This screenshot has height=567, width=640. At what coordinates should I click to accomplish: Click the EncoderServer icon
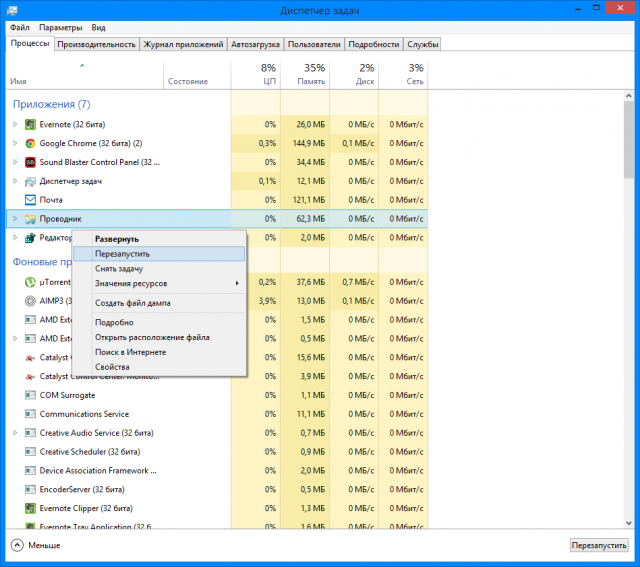tap(30, 489)
